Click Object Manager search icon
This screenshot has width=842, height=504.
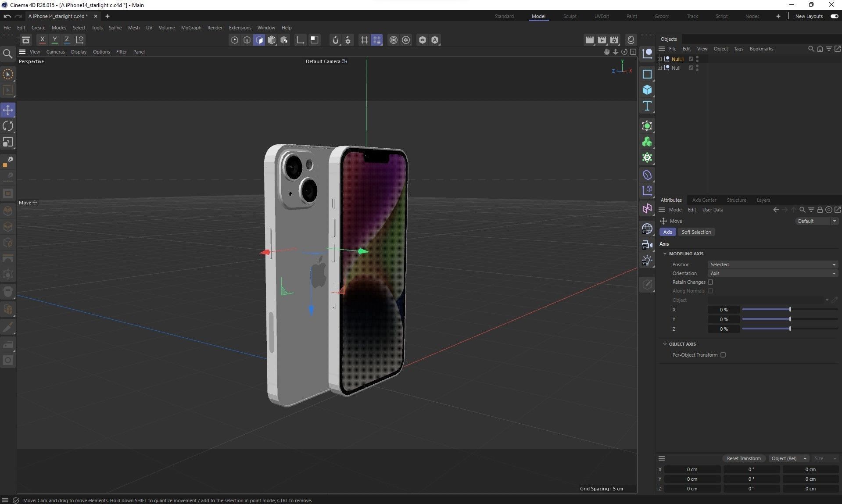coord(811,49)
